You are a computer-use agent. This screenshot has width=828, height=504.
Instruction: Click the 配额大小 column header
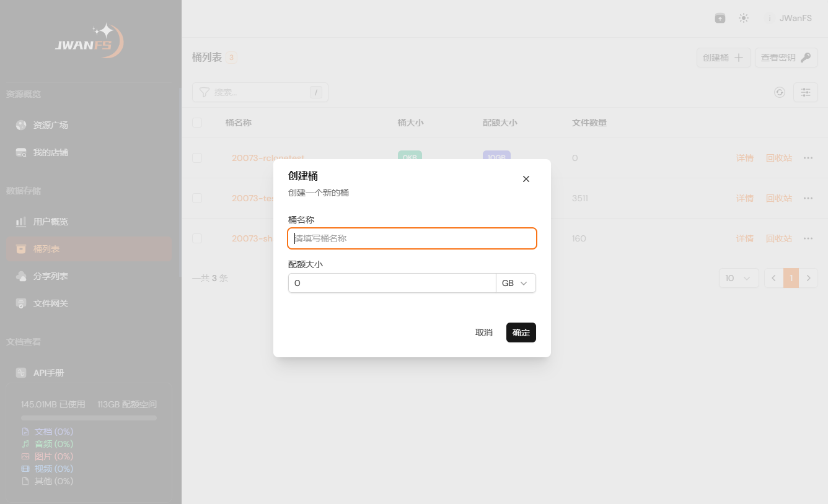point(500,123)
